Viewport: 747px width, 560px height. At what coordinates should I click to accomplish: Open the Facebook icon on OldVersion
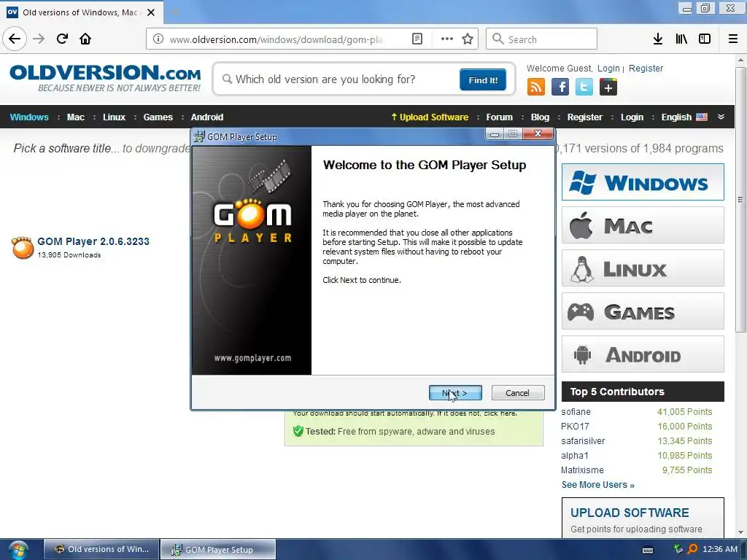(560, 87)
